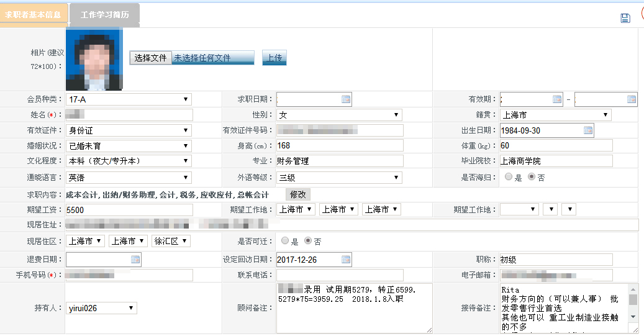Open the 婚姻状况 dropdown
Screen dimensions: 644x336
pyautogui.click(x=129, y=146)
